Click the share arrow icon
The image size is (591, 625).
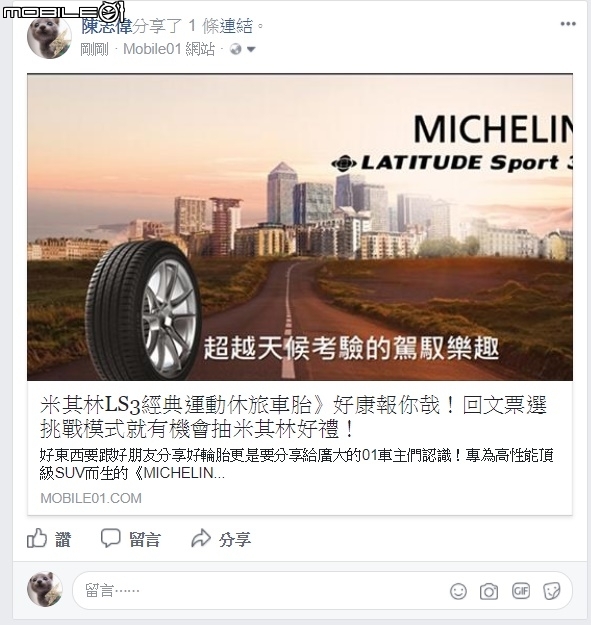[201, 538]
